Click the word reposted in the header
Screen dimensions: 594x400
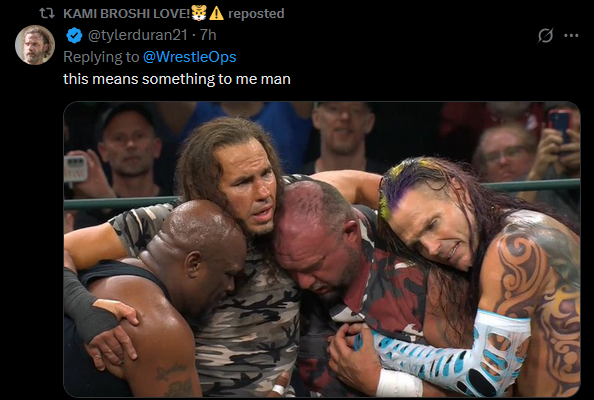[256, 14]
